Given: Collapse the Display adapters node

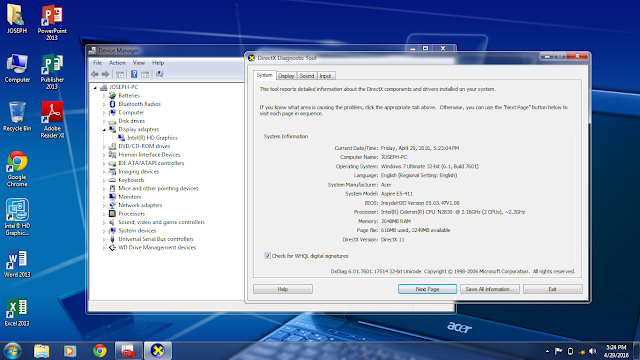Looking at the screenshot, I should [x=104, y=129].
